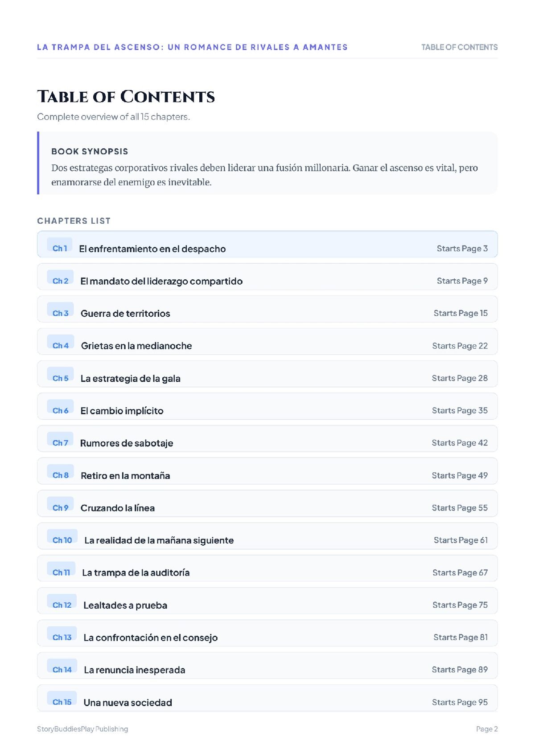Viewport: 535px width, 756px height.
Task: Click Starts Page 81 for chapter 13
Action: (461, 637)
